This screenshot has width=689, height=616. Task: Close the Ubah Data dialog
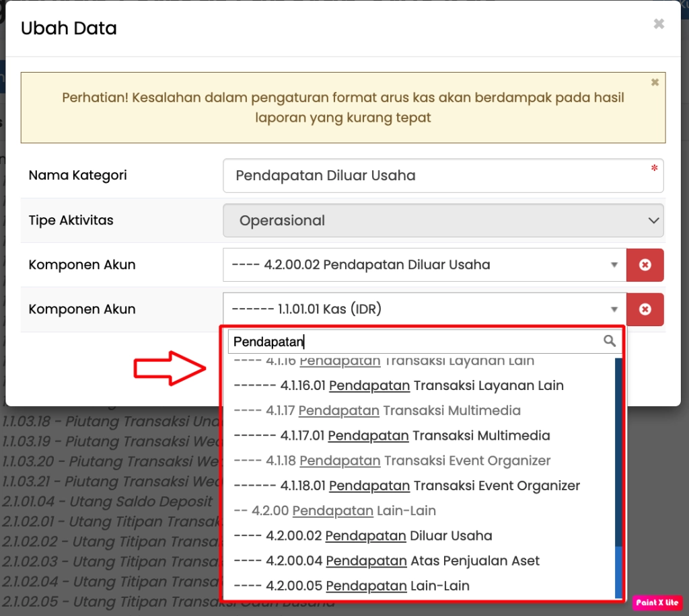pyautogui.click(x=659, y=24)
